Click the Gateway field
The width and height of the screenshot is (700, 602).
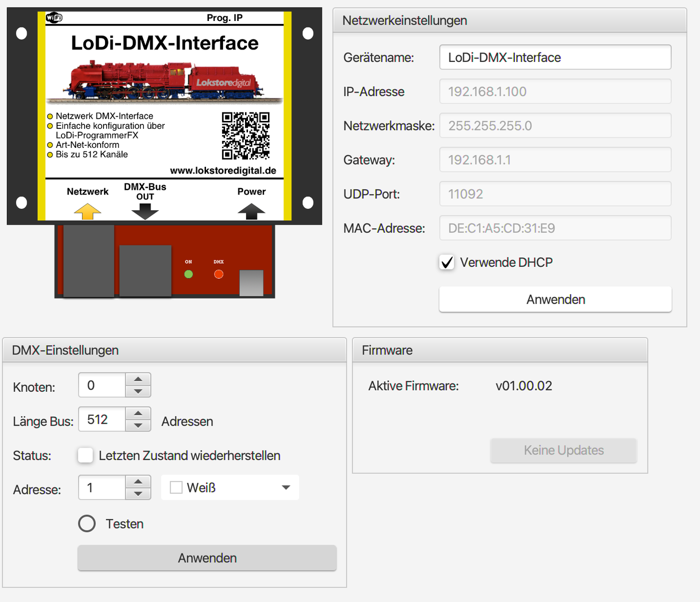[555, 160]
